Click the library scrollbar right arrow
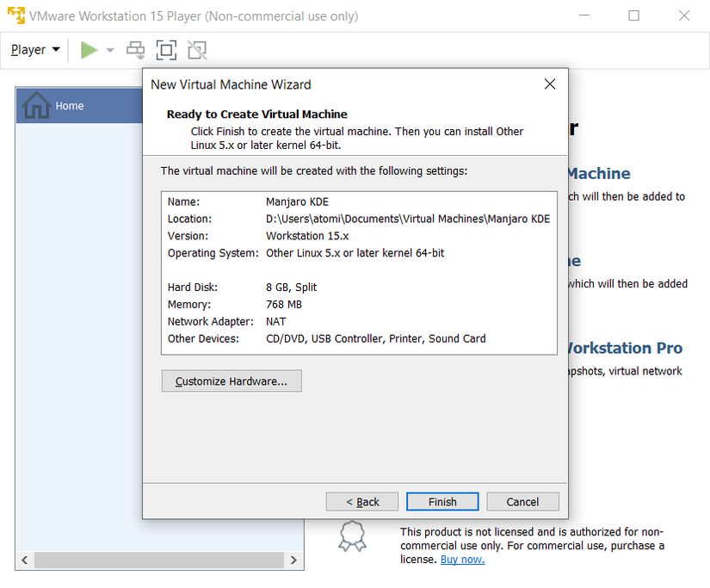Viewport: 710px width, 588px height. 294,560
